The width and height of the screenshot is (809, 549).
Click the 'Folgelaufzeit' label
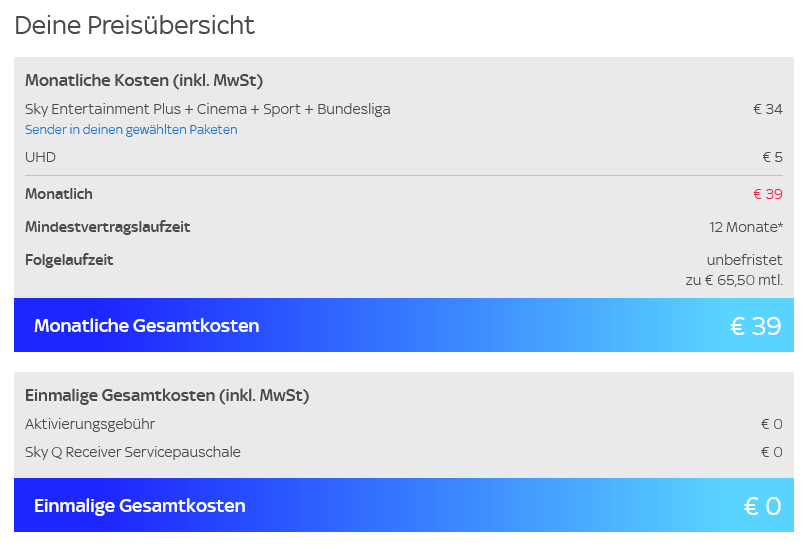point(69,260)
